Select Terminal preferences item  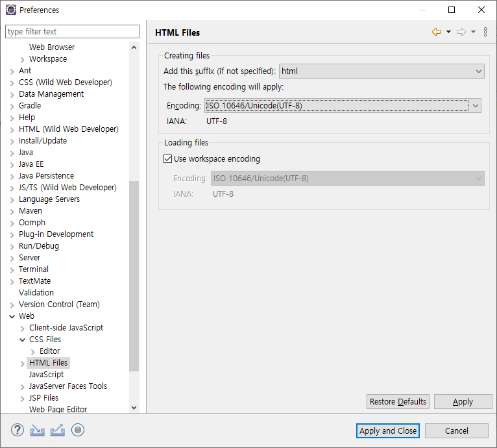(34, 269)
